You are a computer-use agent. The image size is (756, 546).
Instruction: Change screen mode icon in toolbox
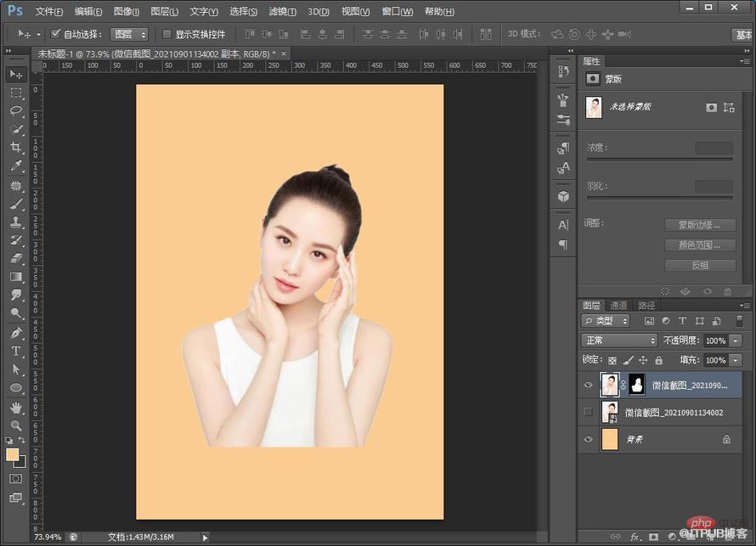click(x=16, y=498)
